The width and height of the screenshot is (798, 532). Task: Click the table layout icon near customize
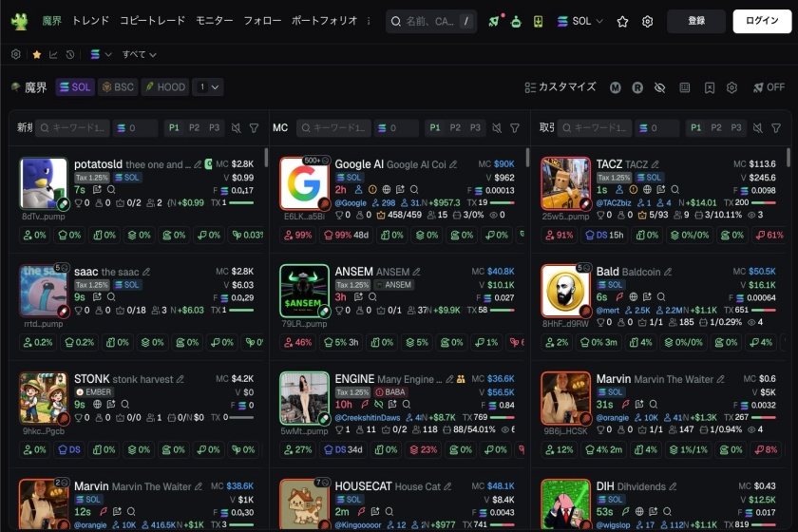[685, 87]
